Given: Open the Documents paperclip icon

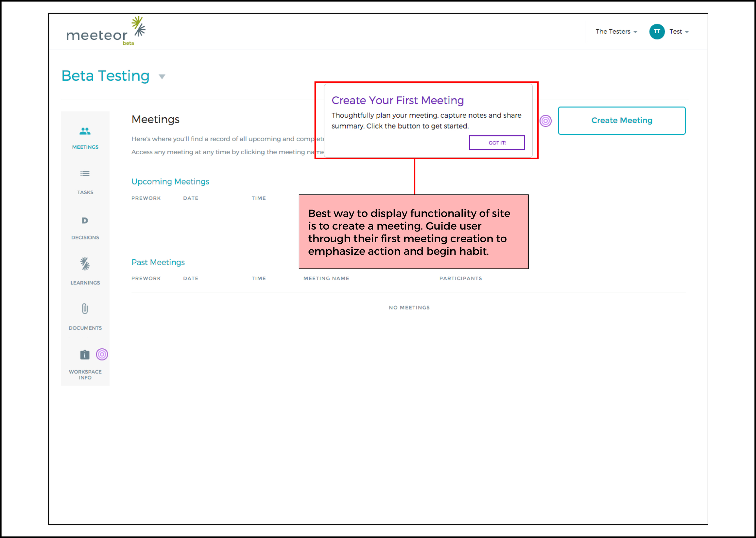Looking at the screenshot, I should pyautogui.click(x=85, y=309).
